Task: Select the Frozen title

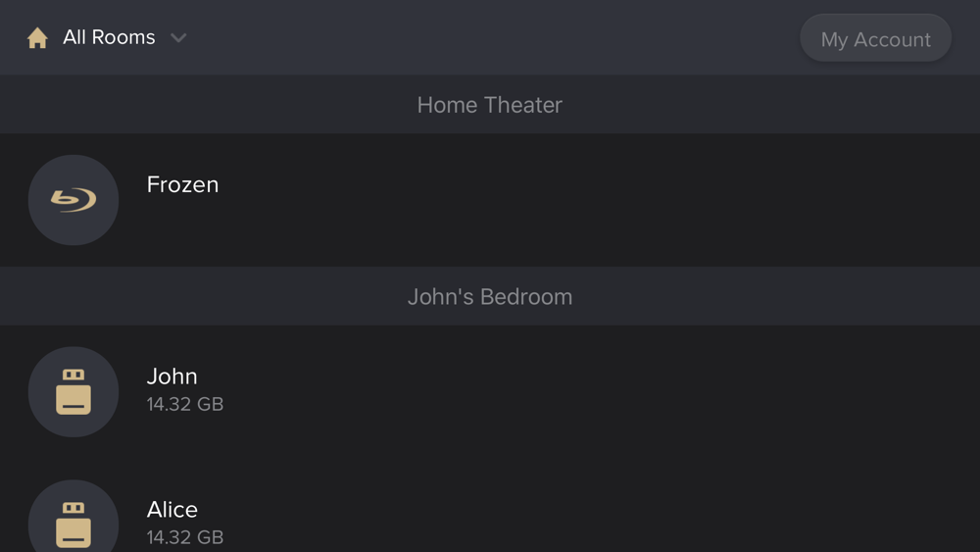Action: tap(182, 184)
